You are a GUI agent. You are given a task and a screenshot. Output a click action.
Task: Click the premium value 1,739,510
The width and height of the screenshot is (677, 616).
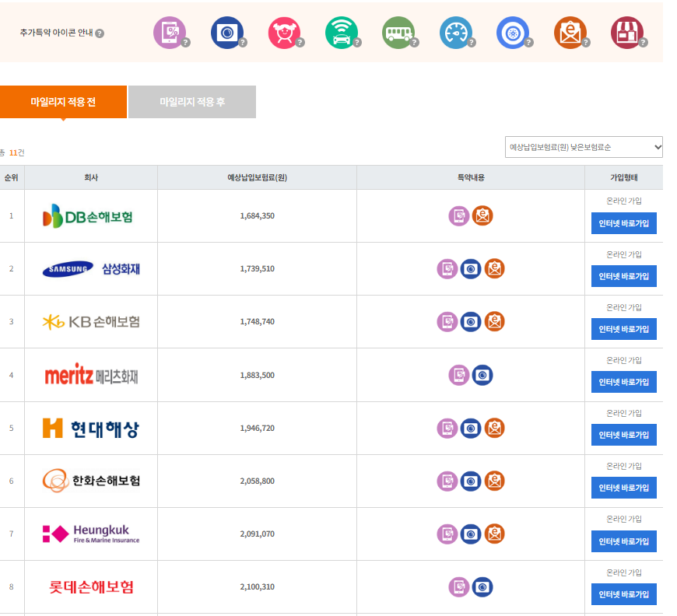pyautogui.click(x=258, y=269)
